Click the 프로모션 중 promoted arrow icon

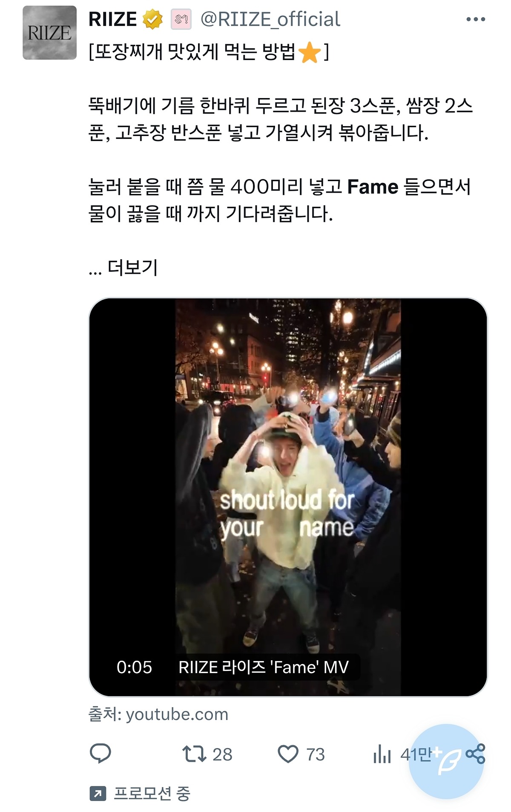(x=98, y=793)
